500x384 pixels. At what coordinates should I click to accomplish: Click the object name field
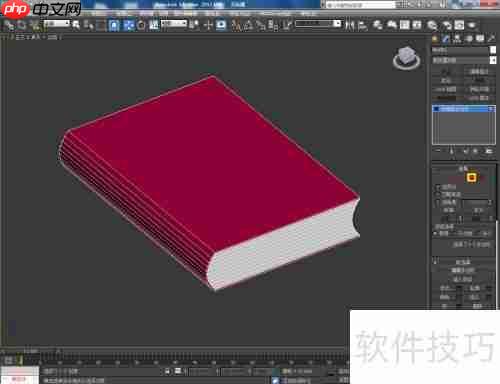click(460, 50)
